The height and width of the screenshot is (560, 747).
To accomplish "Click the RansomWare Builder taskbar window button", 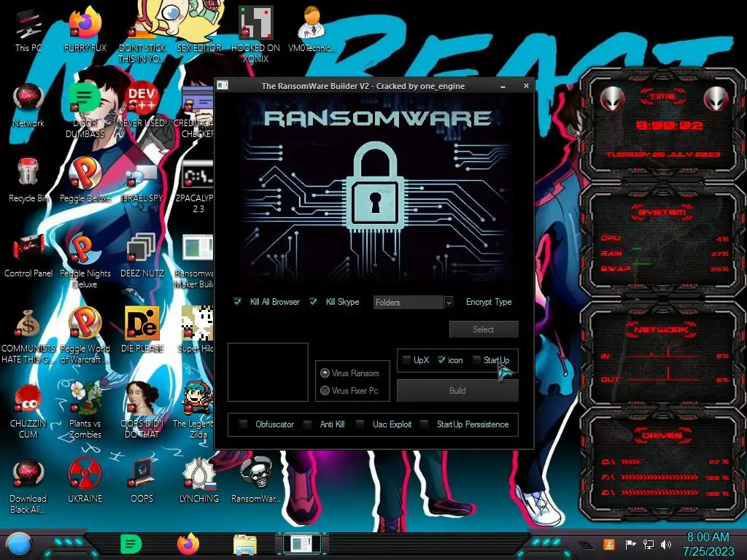I will (x=302, y=544).
